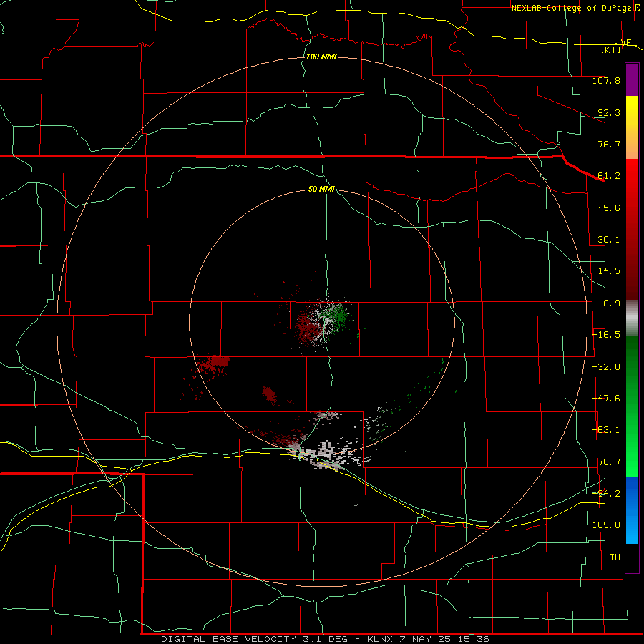Click the [KT] units label
The image size is (644, 644).
click(x=611, y=49)
